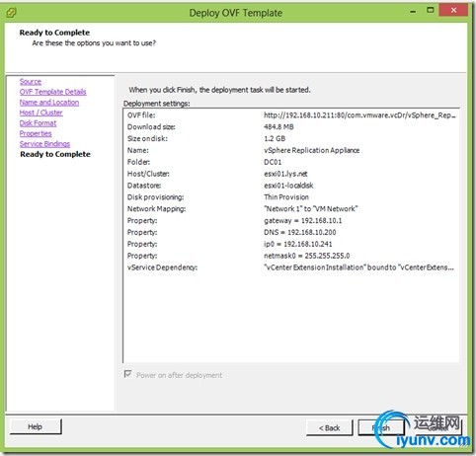Open the Disk Format step
The width and height of the screenshot is (476, 456).
point(38,123)
